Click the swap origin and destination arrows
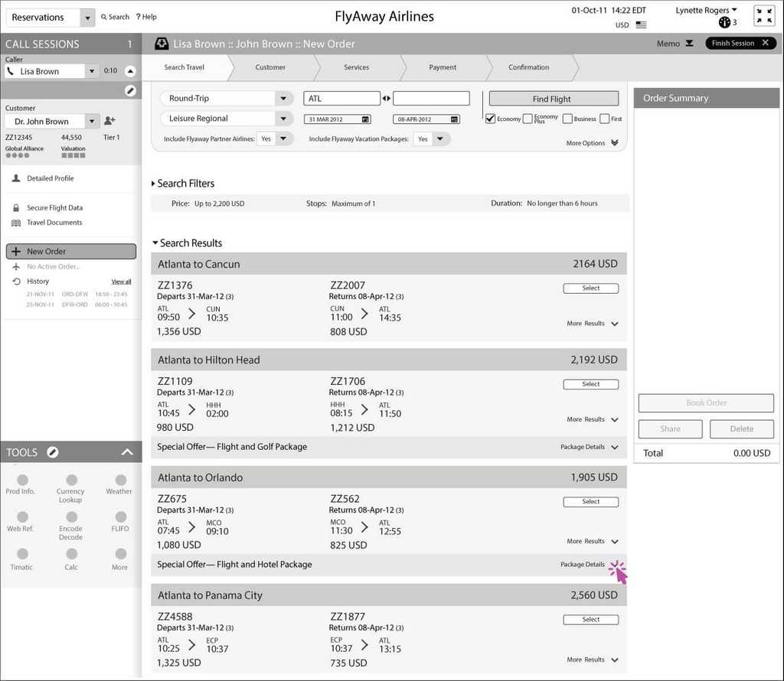784x681 pixels. click(387, 99)
